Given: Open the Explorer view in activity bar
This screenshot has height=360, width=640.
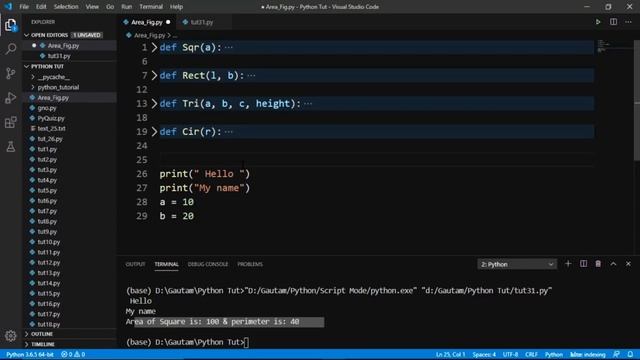Looking at the screenshot, I should [x=11, y=25].
